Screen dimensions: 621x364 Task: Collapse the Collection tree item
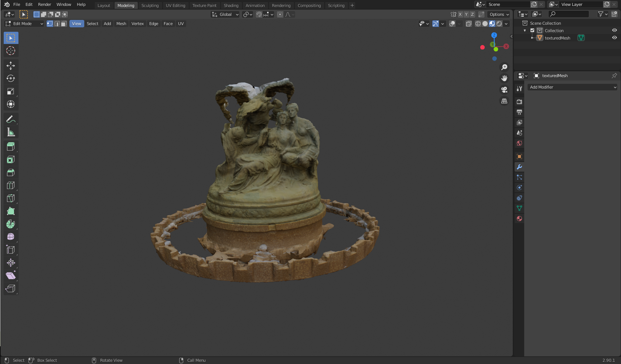pos(525,30)
